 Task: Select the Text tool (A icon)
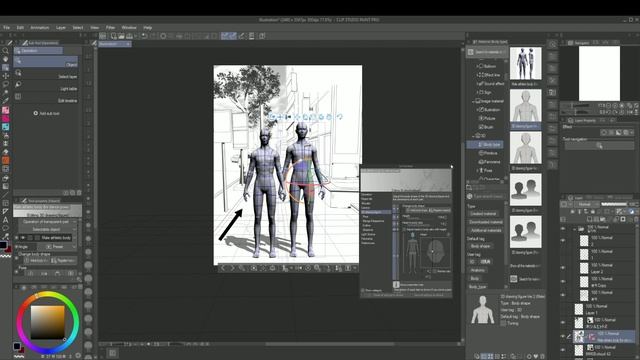pos(5,220)
